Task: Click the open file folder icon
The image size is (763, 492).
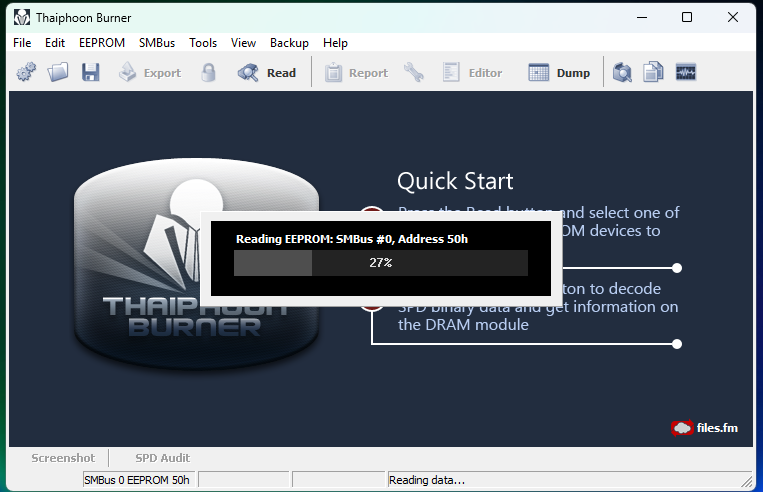Action: tap(58, 73)
